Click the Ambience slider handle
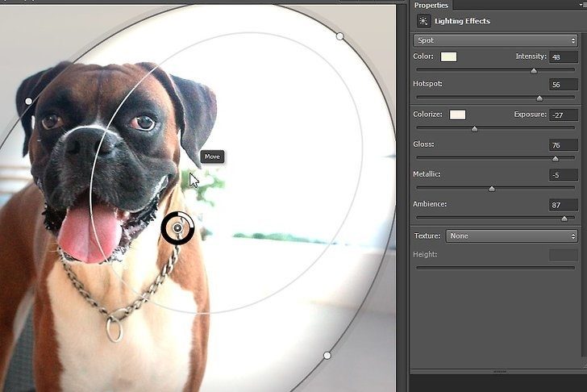This screenshot has width=587, height=392. [564, 218]
